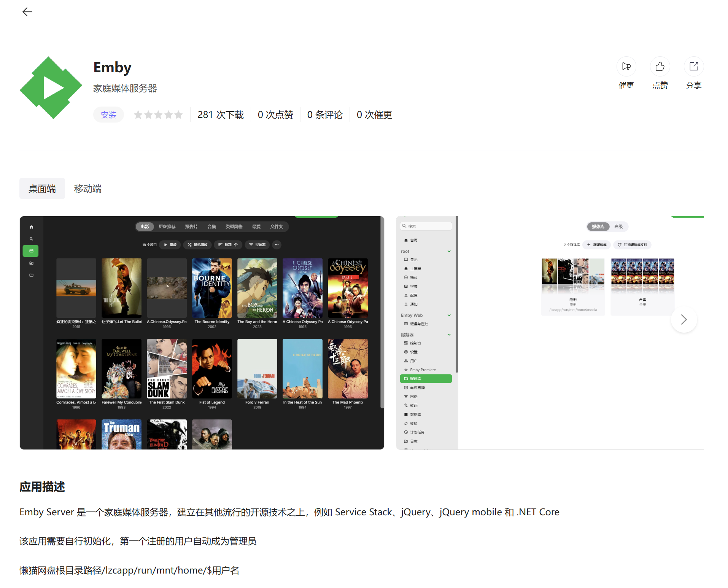Click the "0 条评论" comments count

click(x=325, y=115)
